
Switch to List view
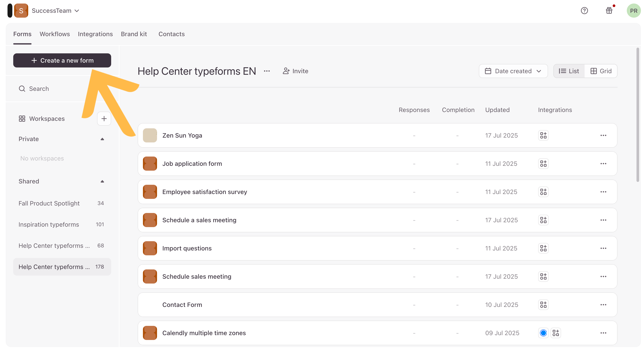click(569, 71)
